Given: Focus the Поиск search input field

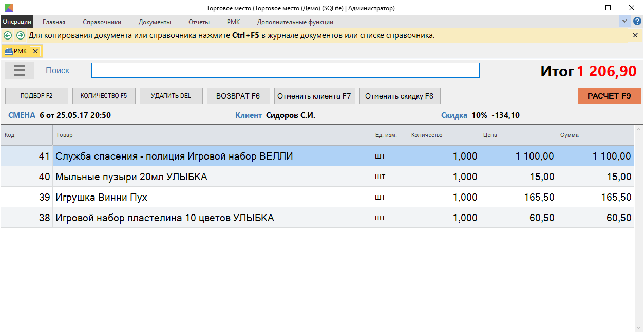Looking at the screenshot, I should click(x=285, y=70).
